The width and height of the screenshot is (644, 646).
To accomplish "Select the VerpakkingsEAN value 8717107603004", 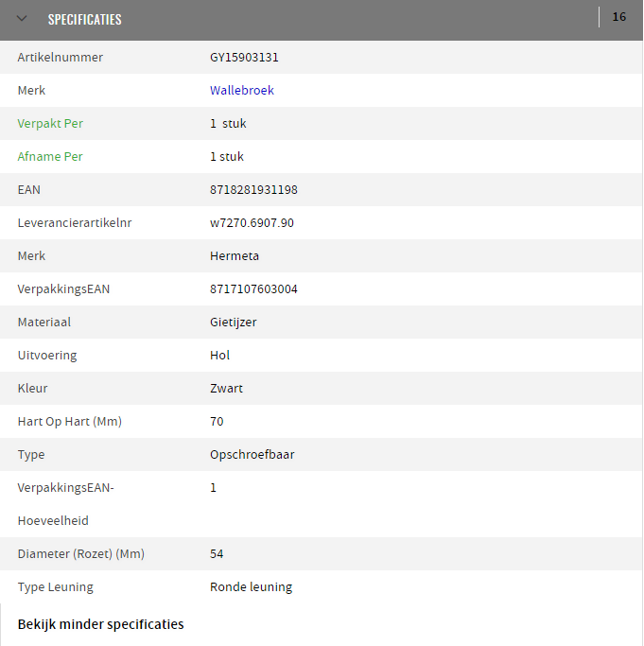I will 253,288.
